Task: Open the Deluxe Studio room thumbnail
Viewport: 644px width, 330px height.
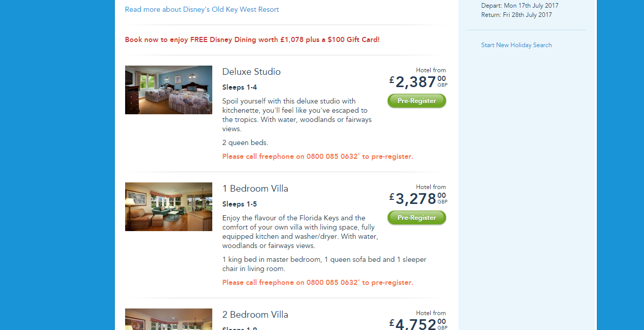Action: pos(169,90)
